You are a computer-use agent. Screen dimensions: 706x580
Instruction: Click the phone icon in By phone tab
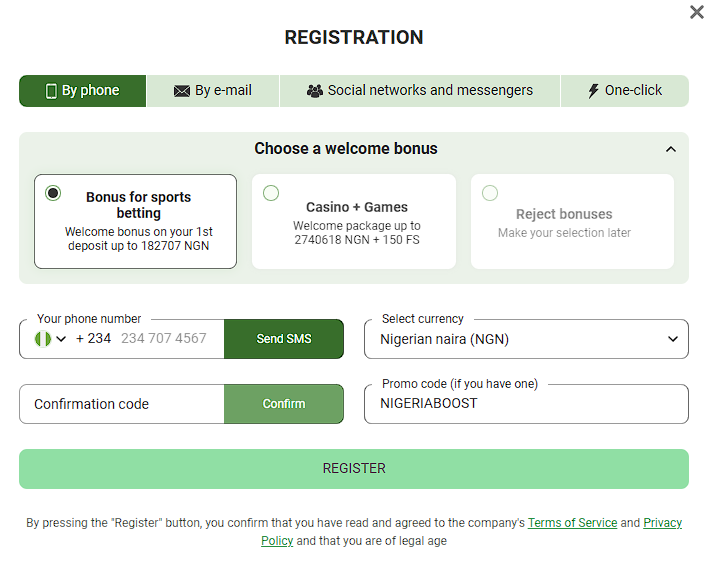(x=51, y=91)
